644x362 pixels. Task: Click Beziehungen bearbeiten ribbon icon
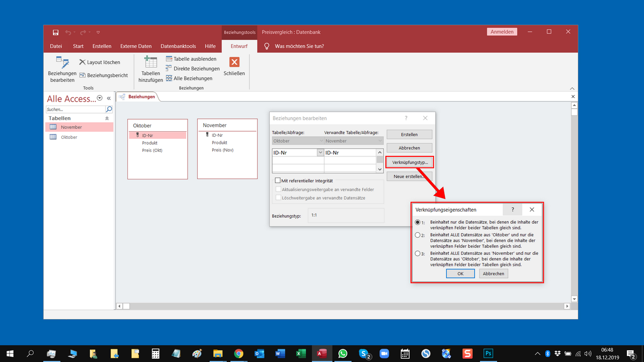tap(62, 69)
